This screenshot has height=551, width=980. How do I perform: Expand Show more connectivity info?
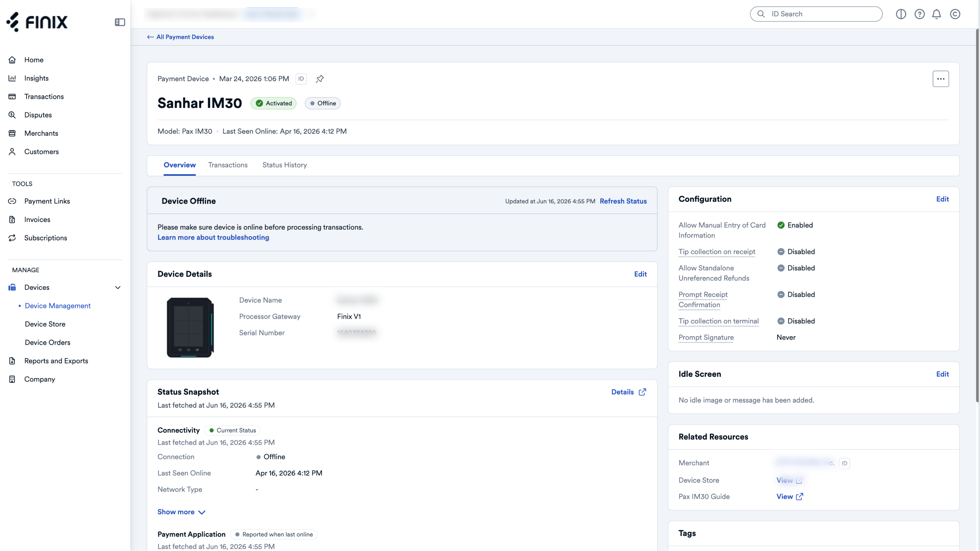[181, 512]
